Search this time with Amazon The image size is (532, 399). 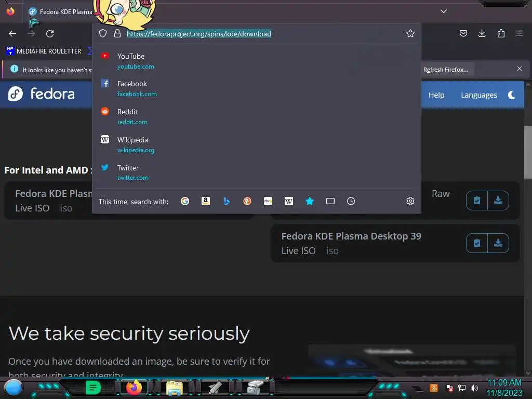point(206,201)
